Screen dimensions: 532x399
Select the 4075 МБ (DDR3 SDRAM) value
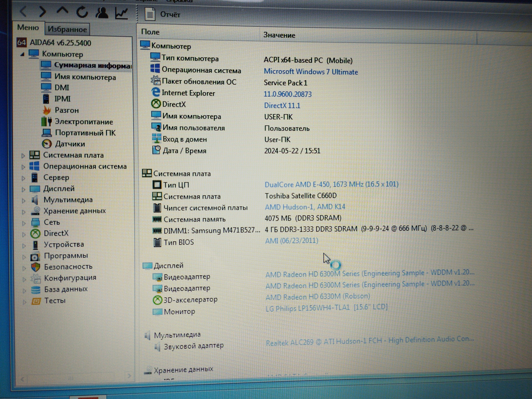point(303,218)
